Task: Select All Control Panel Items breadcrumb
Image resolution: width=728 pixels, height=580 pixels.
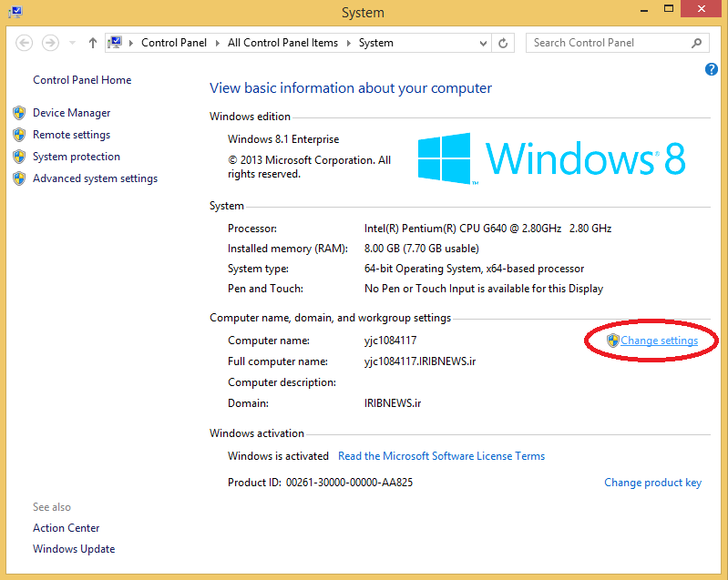Action: click(282, 43)
